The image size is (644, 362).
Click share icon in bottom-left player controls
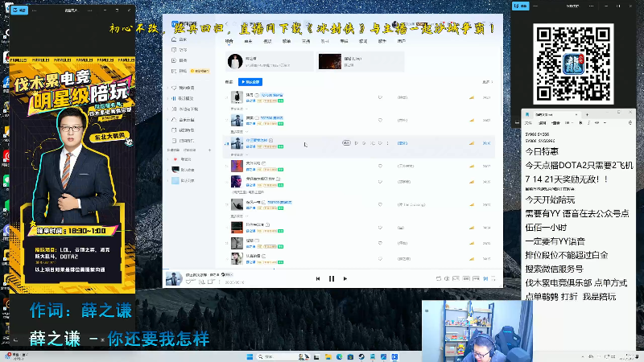(x=211, y=282)
